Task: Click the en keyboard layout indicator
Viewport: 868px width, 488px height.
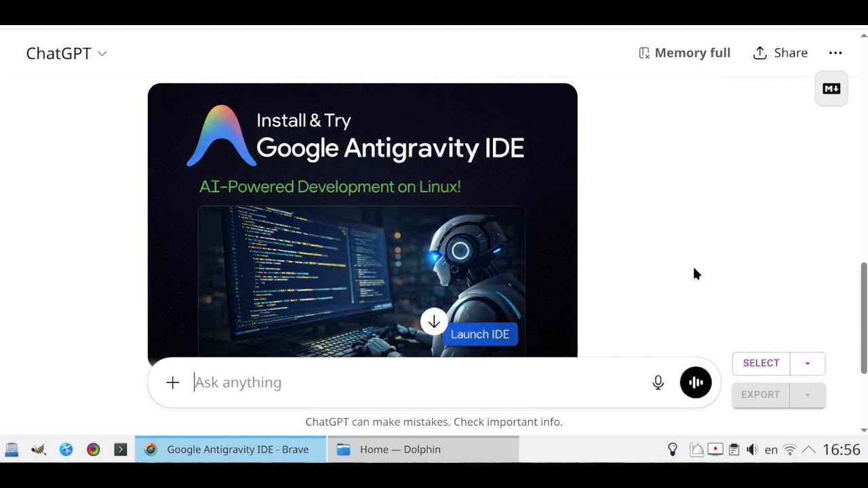Action: (x=771, y=449)
